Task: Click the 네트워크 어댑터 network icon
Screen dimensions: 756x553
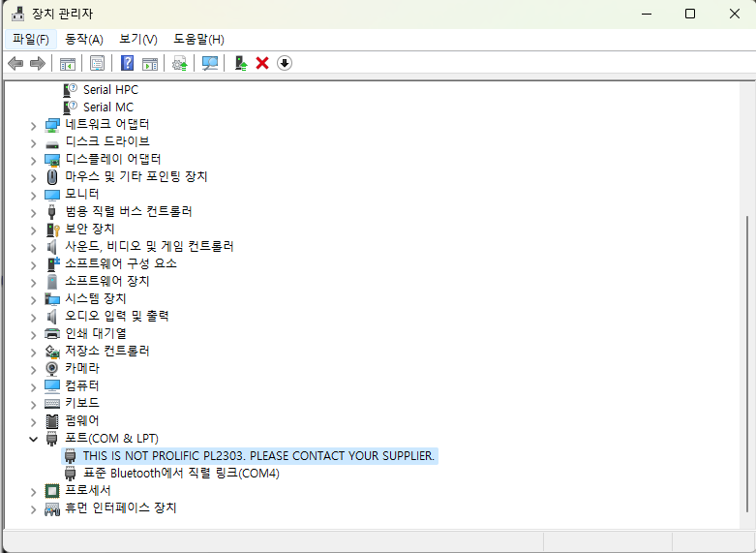Action: (52, 125)
